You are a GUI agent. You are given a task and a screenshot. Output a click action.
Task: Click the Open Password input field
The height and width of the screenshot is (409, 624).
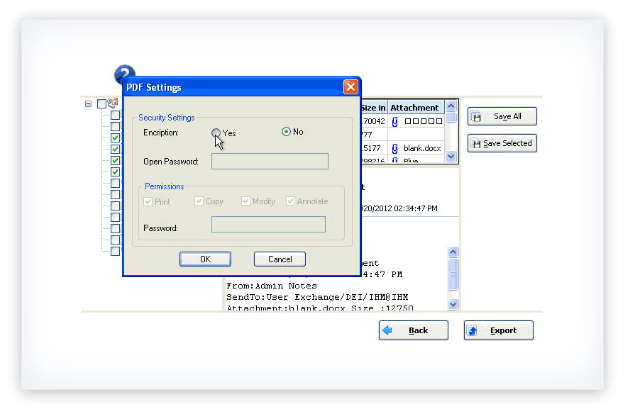(269, 161)
